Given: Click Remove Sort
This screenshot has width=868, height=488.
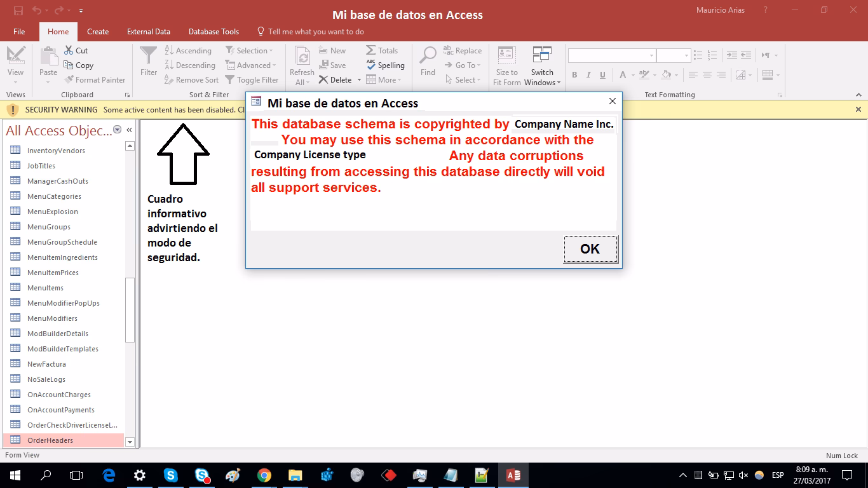Looking at the screenshot, I should (191, 80).
